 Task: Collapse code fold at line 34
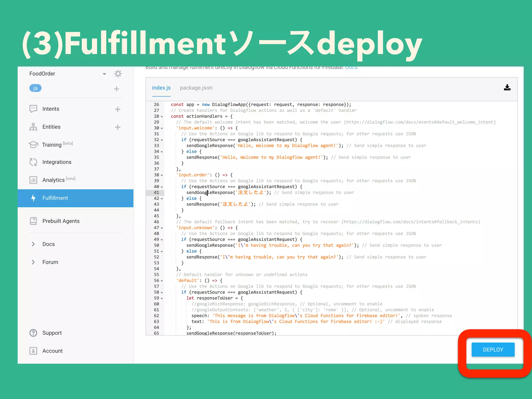click(162, 152)
